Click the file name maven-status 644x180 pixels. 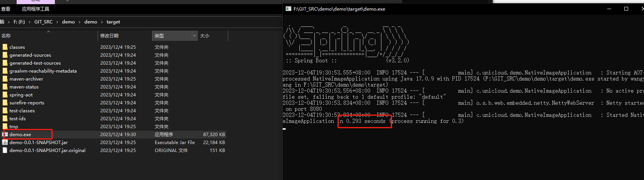coord(24,87)
